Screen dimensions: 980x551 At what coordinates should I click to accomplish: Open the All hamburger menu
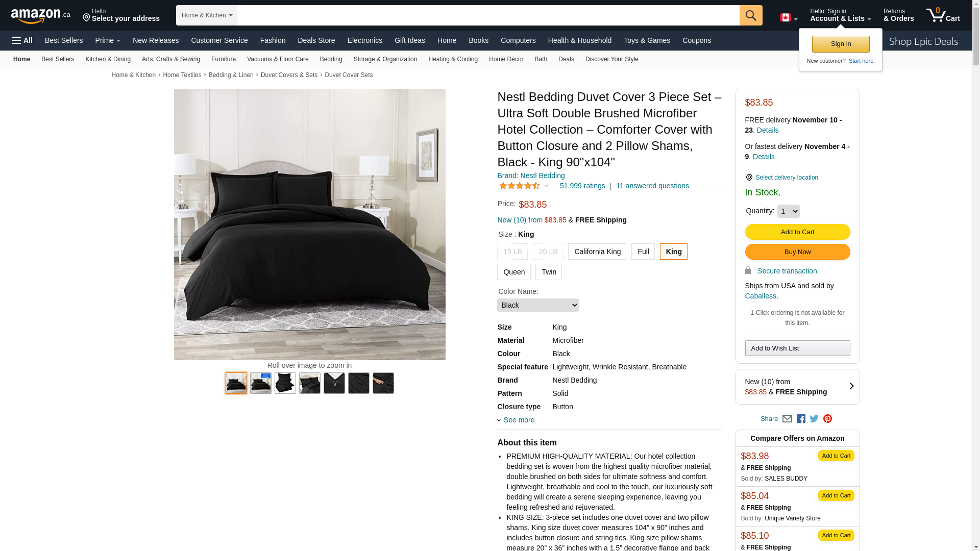[x=22, y=40]
